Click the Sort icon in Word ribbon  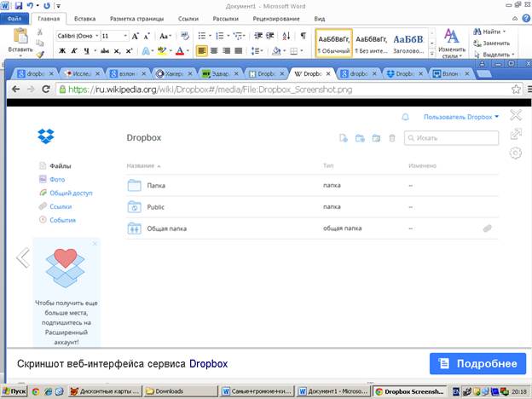(286, 36)
